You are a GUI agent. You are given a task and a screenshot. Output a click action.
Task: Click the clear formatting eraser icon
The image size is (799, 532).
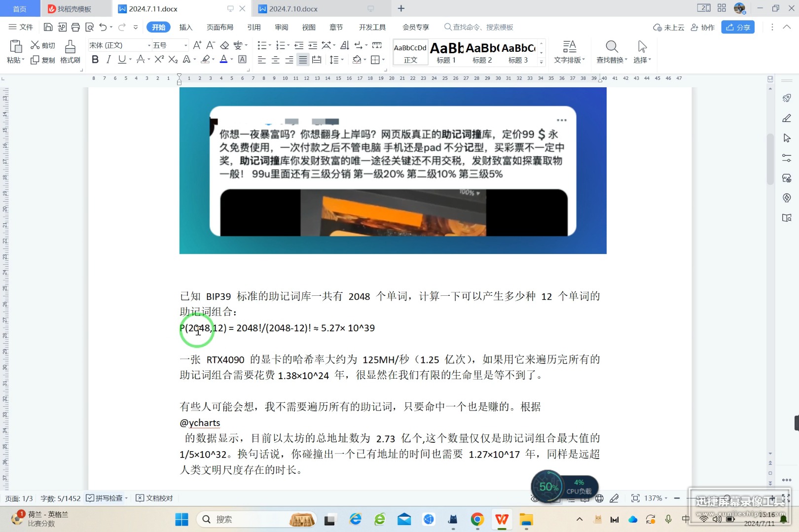coord(224,45)
